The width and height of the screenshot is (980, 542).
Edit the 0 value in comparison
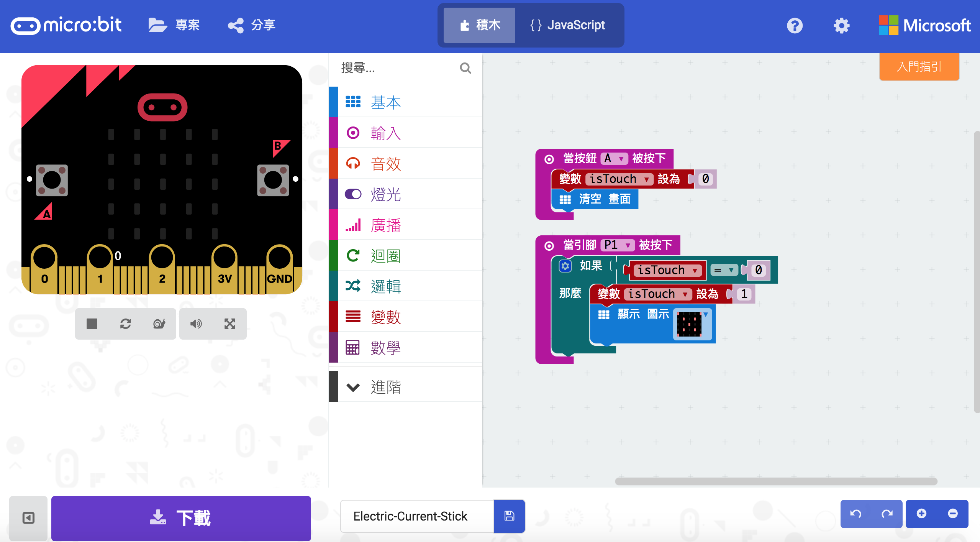[x=758, y=270]
